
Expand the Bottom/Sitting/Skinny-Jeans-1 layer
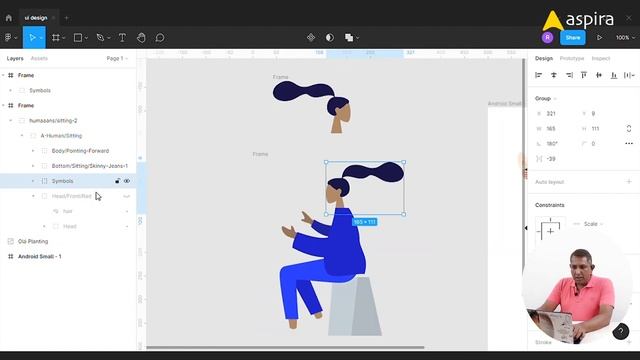click(33, 166)
